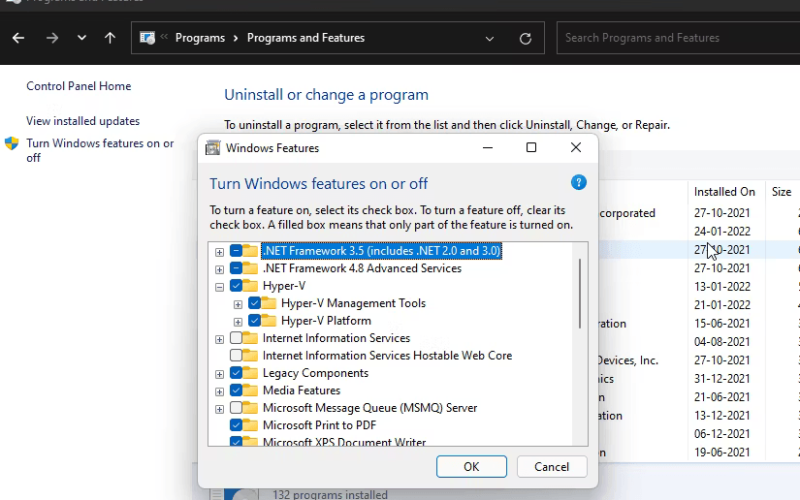Click the Microsoft Print to PDF folder icon
800x500 pixels.
[x=250, y=425]
